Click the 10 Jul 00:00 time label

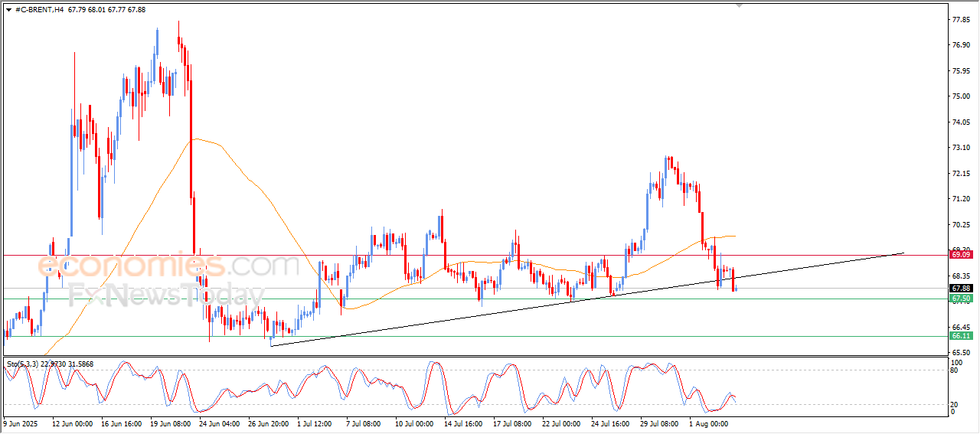coord(415,423)
